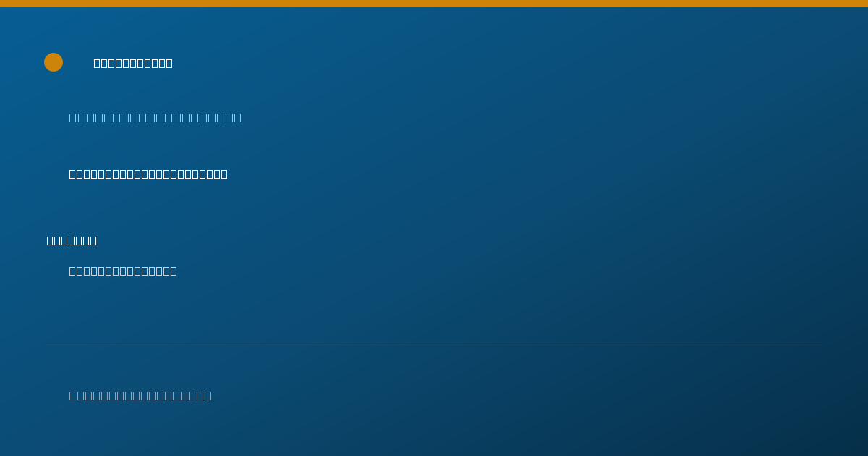Click the white title text beside the orange circle
868x456 pixels.
[x=133, y=63]
